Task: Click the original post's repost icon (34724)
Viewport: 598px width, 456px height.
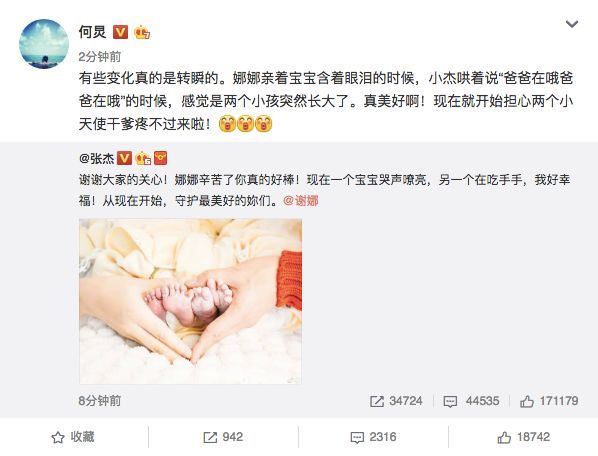Action: tap(377, 401)
